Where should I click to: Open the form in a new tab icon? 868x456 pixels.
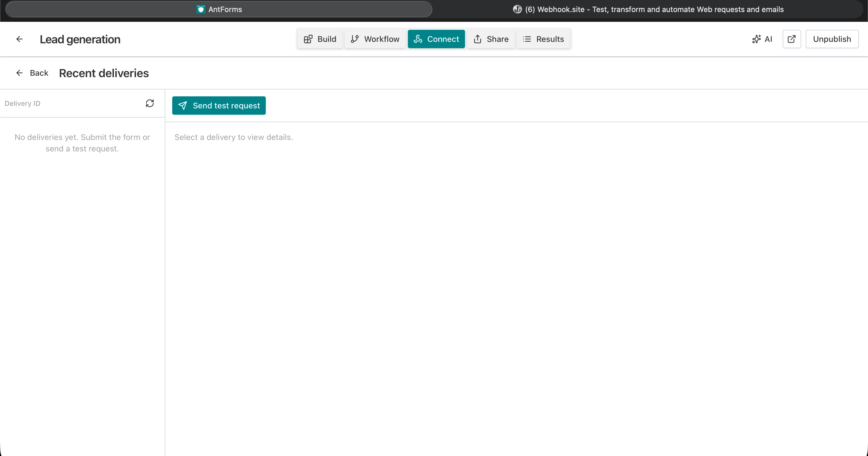[x=792, y=39]
